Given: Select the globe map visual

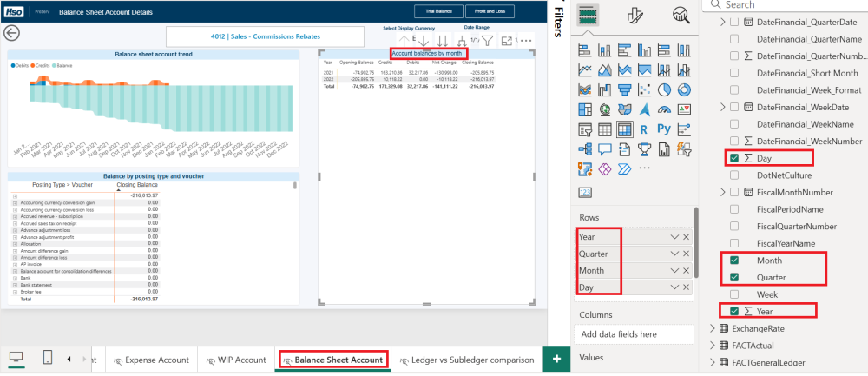Looking at the screenshot, I should click(604, 109).
